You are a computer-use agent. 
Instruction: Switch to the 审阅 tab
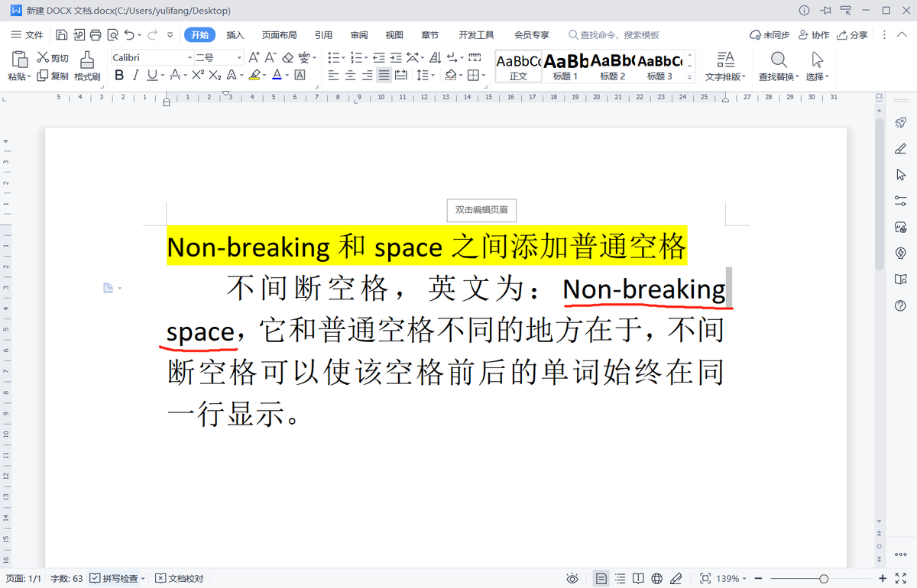(359, 35)
